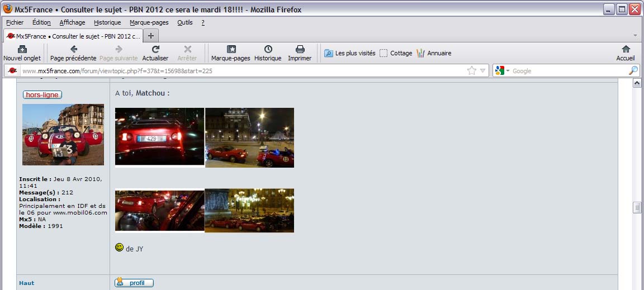Reload the page with Actualiser
This screenshot has width=644, height=290.
coord(155,54)
